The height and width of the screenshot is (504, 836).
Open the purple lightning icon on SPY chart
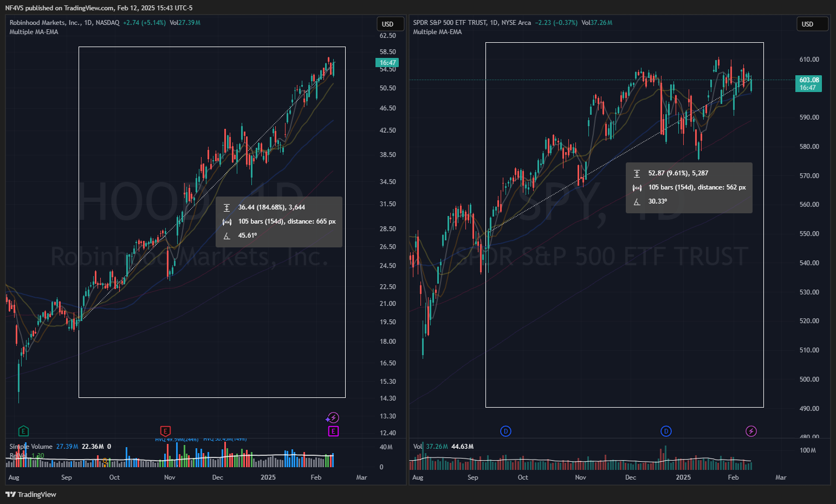[751, 431]
